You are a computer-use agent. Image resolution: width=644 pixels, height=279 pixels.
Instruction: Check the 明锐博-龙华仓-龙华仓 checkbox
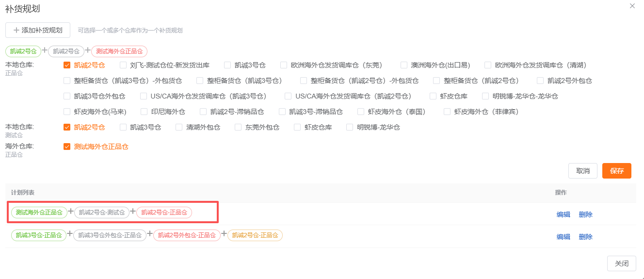tap(485, 96)
